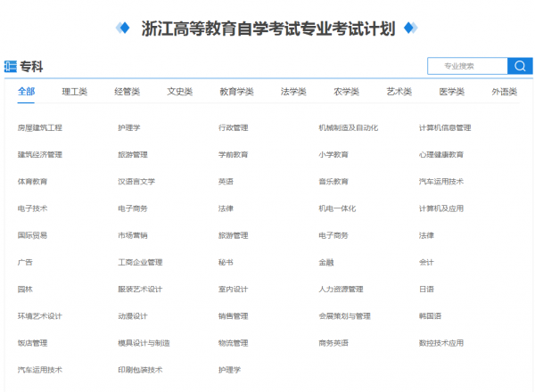Viewport: 535px width, 392px height.
Task: Click the 会计 link
Action: coord(426,263)
